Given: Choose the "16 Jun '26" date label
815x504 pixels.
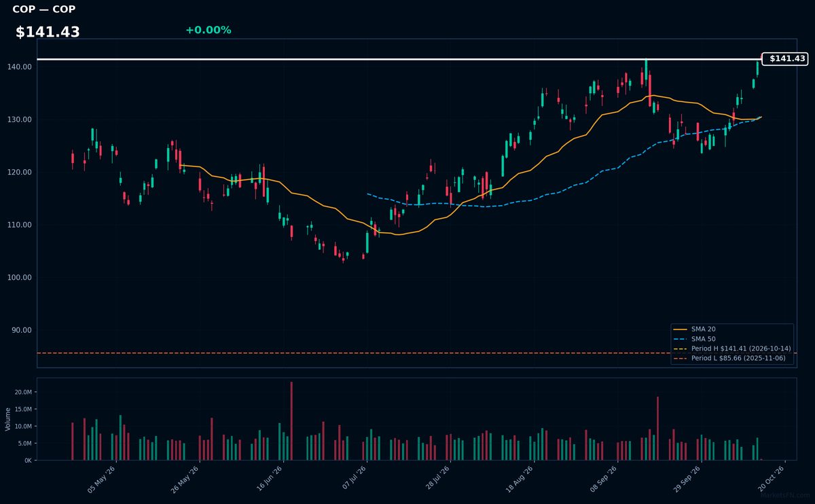Looking at the screenshot, I should coord(270,481).
